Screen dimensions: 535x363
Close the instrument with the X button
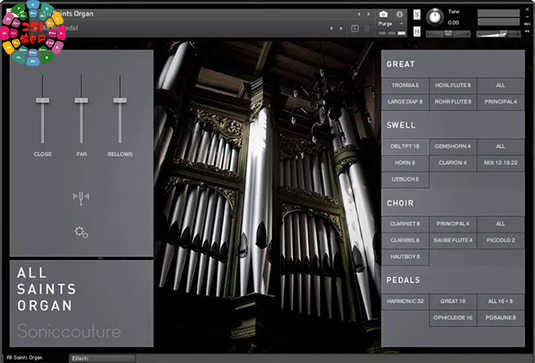coord(527,9)
